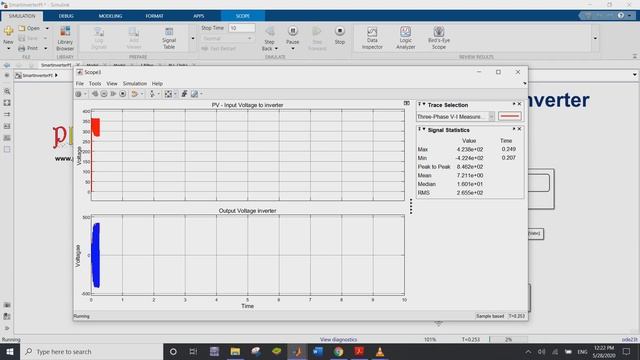Click the New model icon
Screen dimensions: 640x360
point(8,31)
